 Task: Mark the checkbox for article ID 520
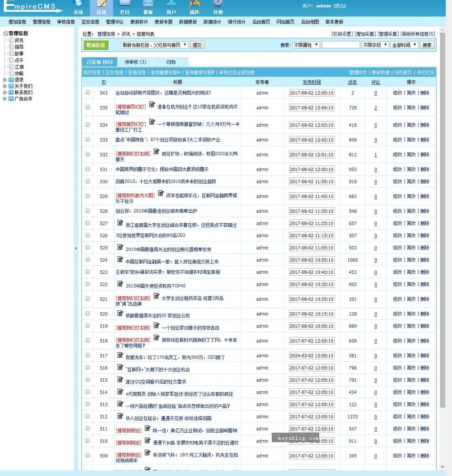click(x=88, y=313)
